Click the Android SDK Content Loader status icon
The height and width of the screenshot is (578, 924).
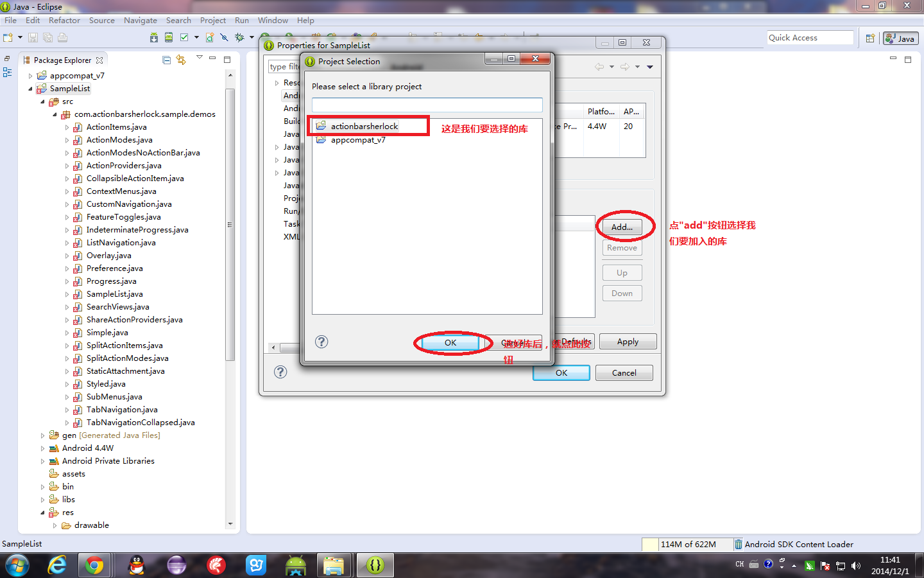tap(739, 544)
